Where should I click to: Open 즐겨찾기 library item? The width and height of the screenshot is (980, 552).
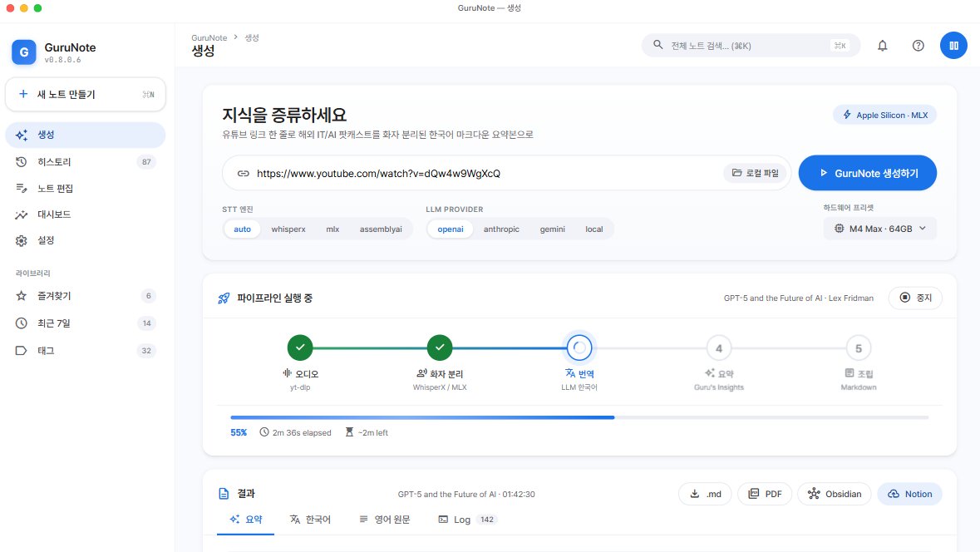click(x=86, y=296)
